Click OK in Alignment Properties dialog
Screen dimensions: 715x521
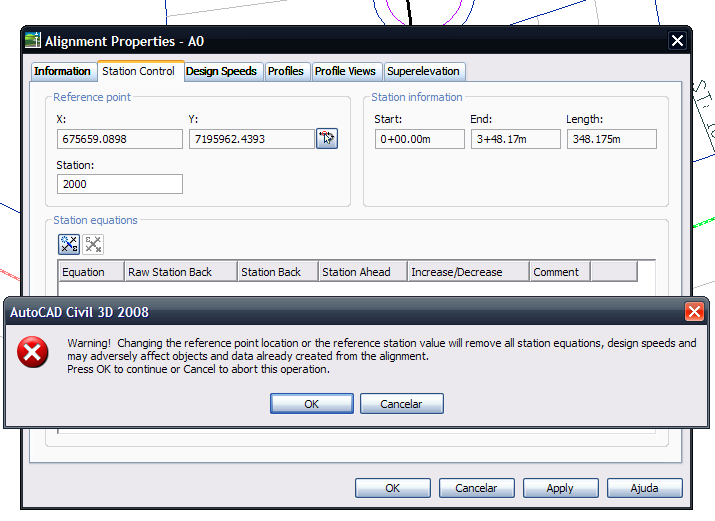coord(393,488)
